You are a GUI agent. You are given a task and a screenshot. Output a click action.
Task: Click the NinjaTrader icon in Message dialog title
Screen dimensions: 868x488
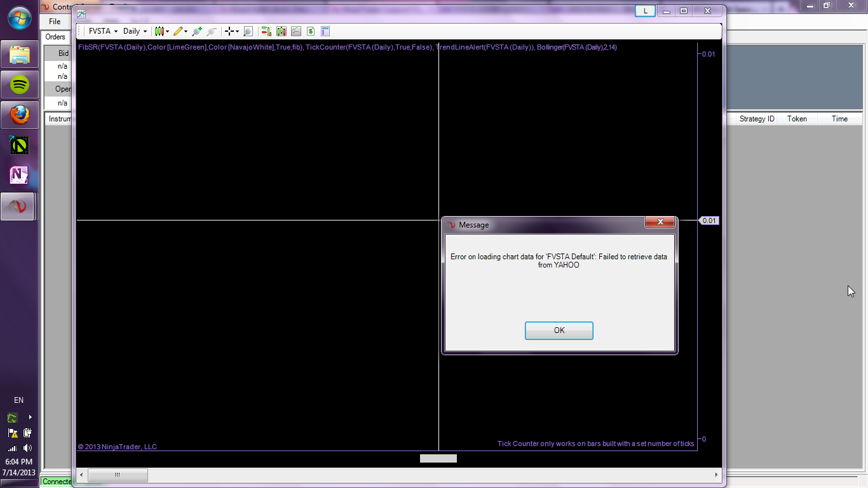tap(452, 225)
